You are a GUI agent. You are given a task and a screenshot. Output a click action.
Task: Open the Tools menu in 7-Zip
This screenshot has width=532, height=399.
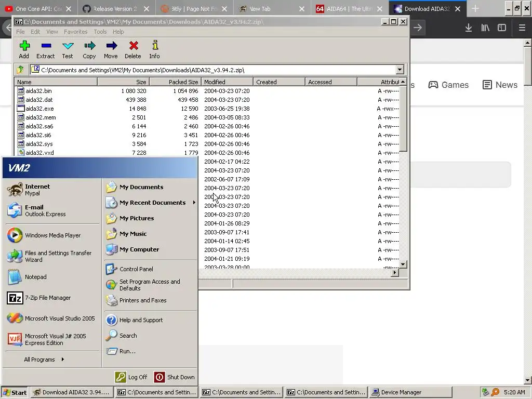tap(100, 32)
